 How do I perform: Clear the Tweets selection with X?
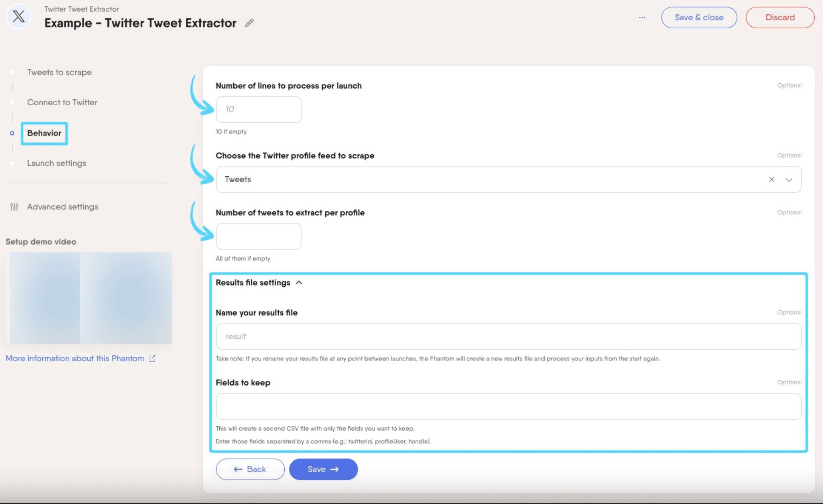772,179
